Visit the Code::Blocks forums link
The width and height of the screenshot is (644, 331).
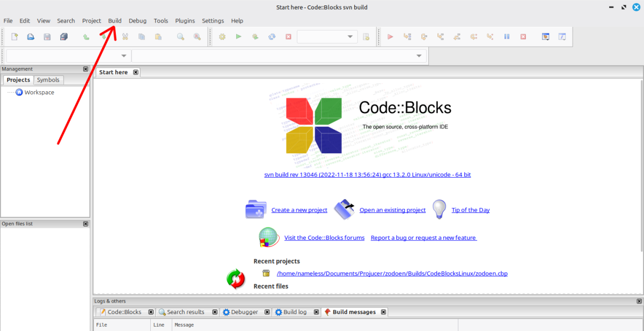point(324,238)
